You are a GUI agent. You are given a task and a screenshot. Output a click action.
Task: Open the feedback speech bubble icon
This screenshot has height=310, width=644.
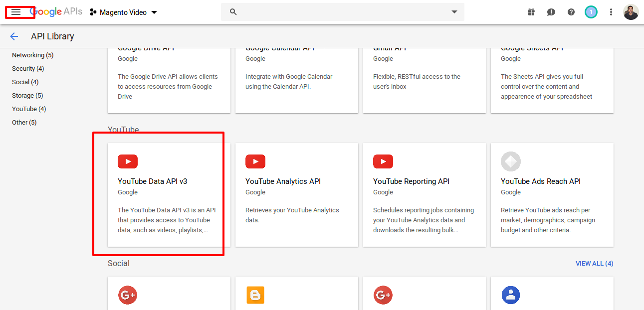tap(551, 12)
